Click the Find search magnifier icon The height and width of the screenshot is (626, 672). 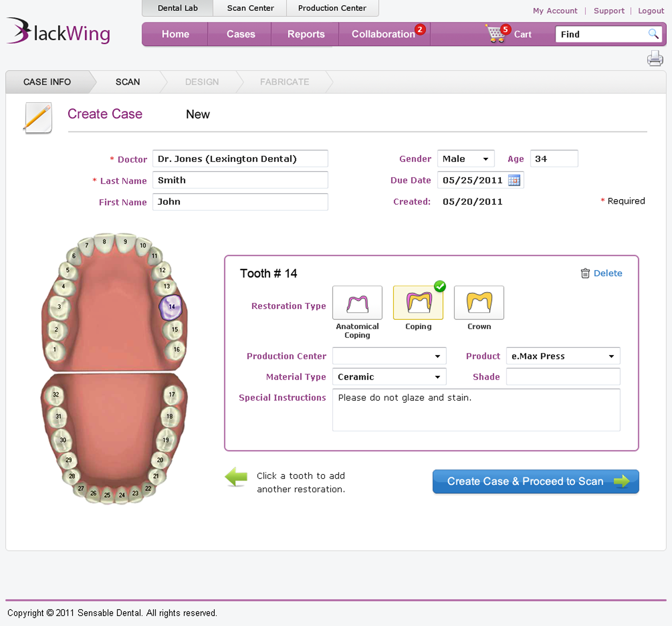click(x=653, y=34)
